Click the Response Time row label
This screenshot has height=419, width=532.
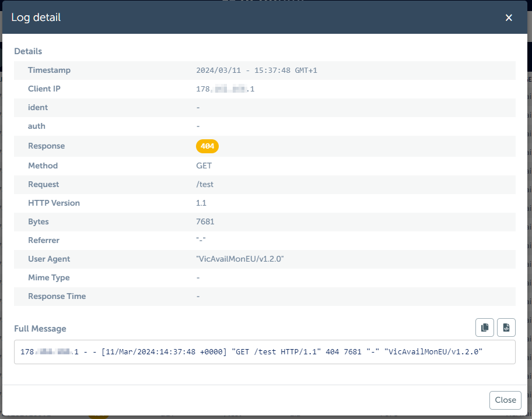click(x=57, y=296)
